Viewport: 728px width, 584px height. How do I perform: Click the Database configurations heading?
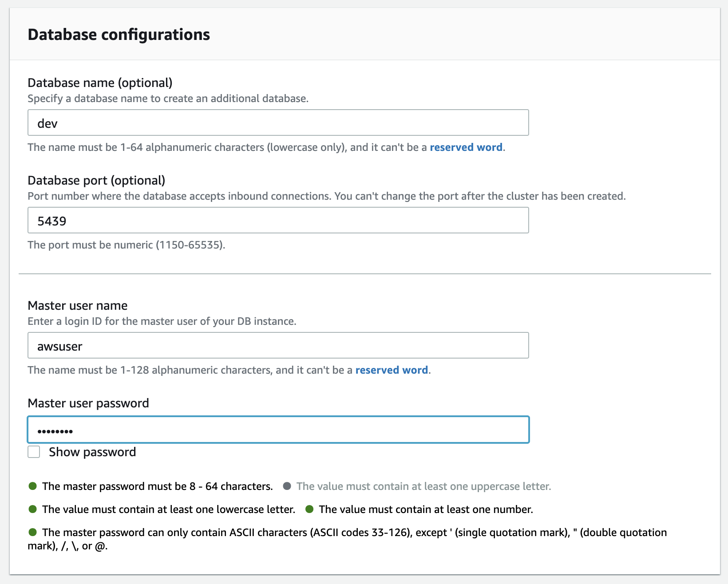[119, 34]
